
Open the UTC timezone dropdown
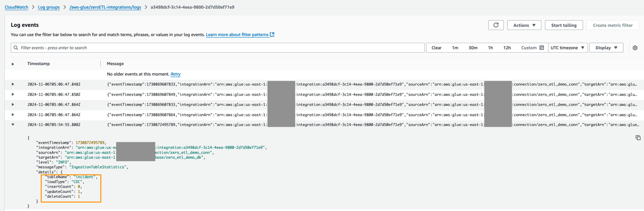point(567,48)
